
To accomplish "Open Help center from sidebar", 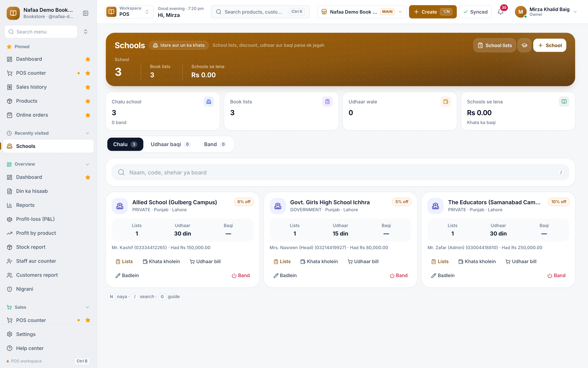I will [48, 348].
